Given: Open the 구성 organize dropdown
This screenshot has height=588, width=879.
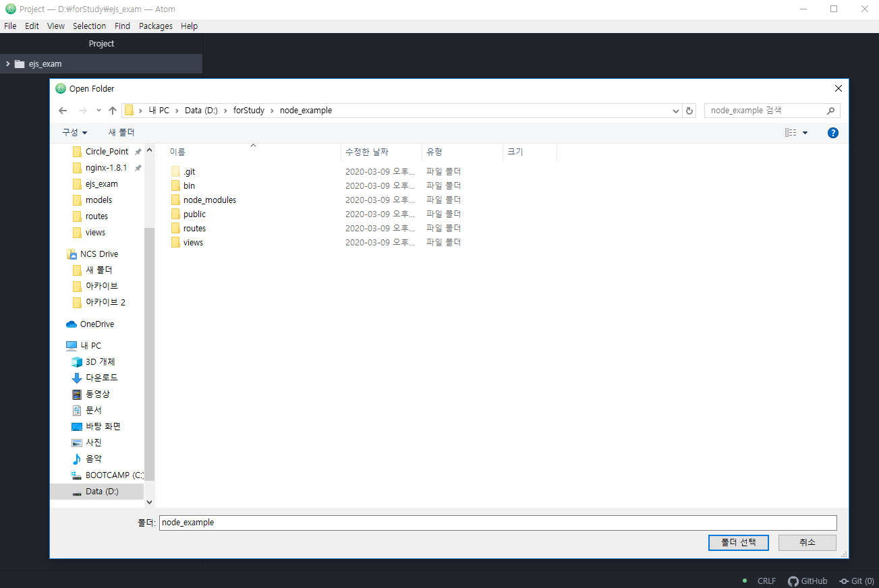Looking at the screenshot, I should click(x=75, y=133).
